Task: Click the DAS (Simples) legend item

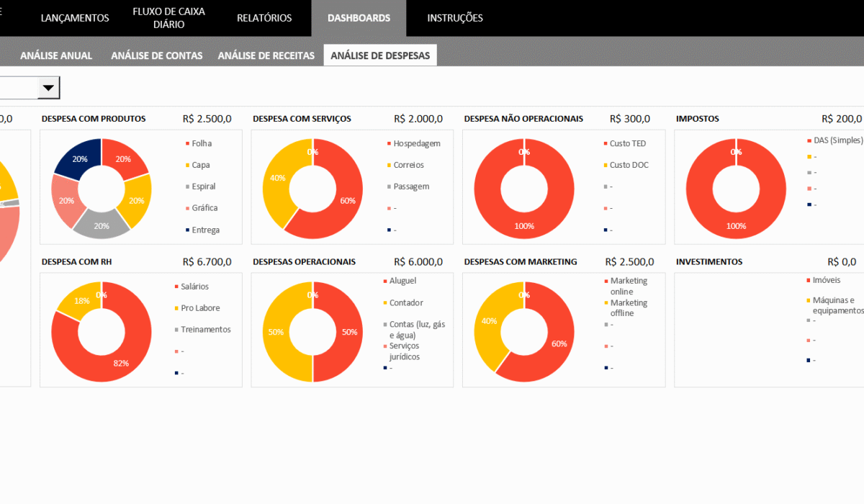Action: coord(837,140)
